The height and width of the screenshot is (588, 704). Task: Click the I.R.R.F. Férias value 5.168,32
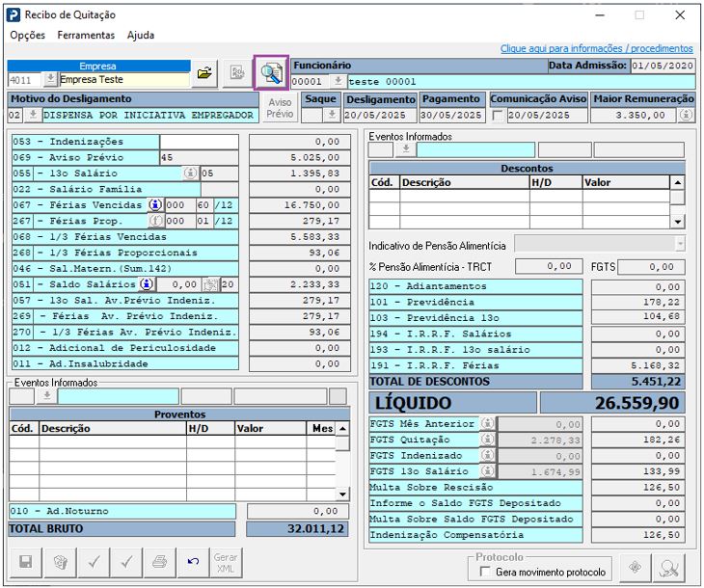point(638,366)
